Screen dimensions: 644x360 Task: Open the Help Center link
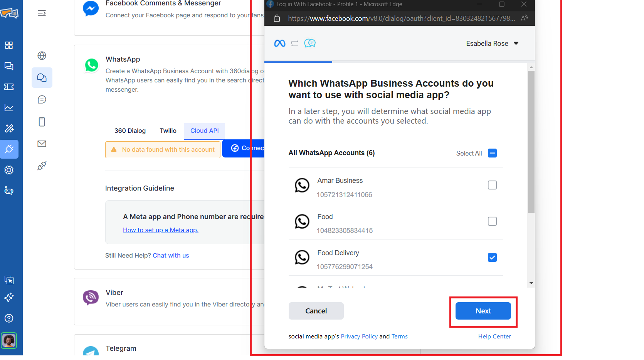point(494,337)
